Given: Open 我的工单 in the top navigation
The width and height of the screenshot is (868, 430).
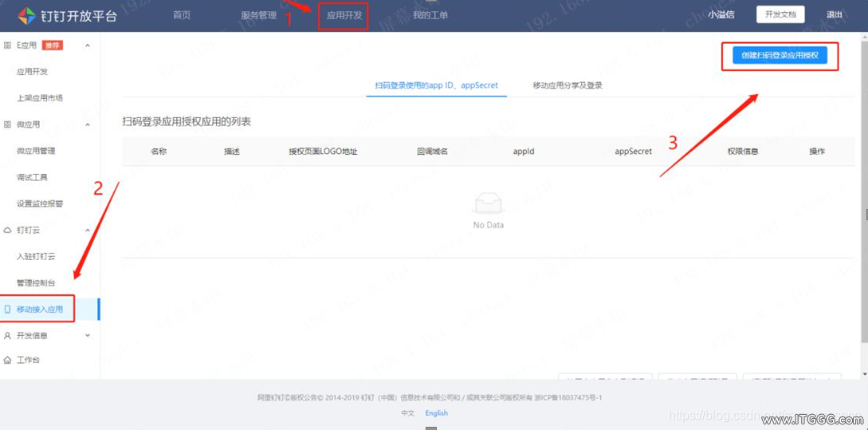Looking at the screenshot, I should coord(430,15).
